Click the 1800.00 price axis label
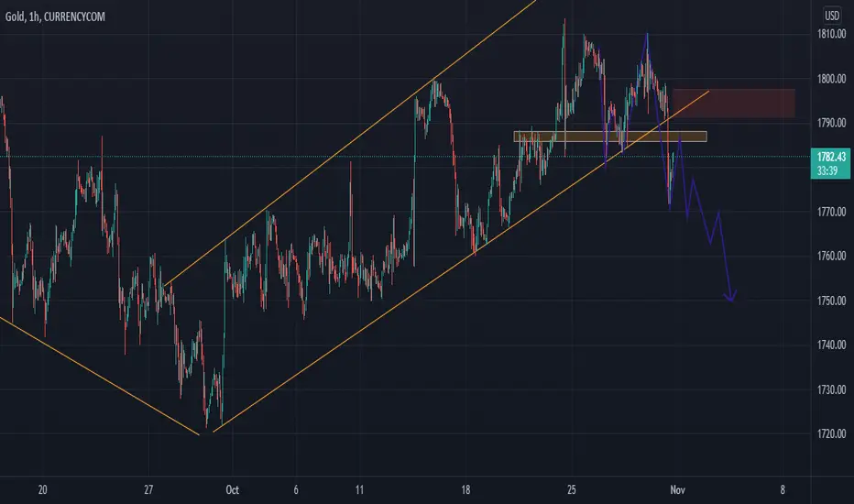The width and height of the screenshot is (854, 504). (x=831, y=79)
